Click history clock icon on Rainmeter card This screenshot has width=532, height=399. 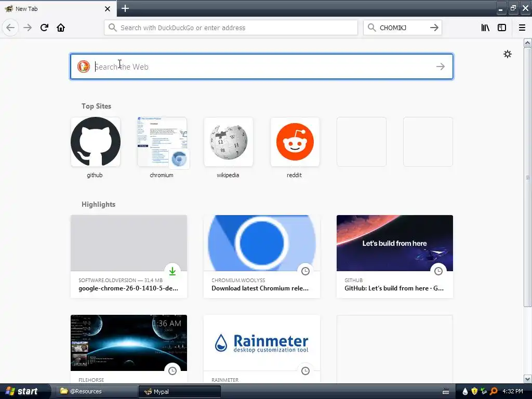point(305,371)
